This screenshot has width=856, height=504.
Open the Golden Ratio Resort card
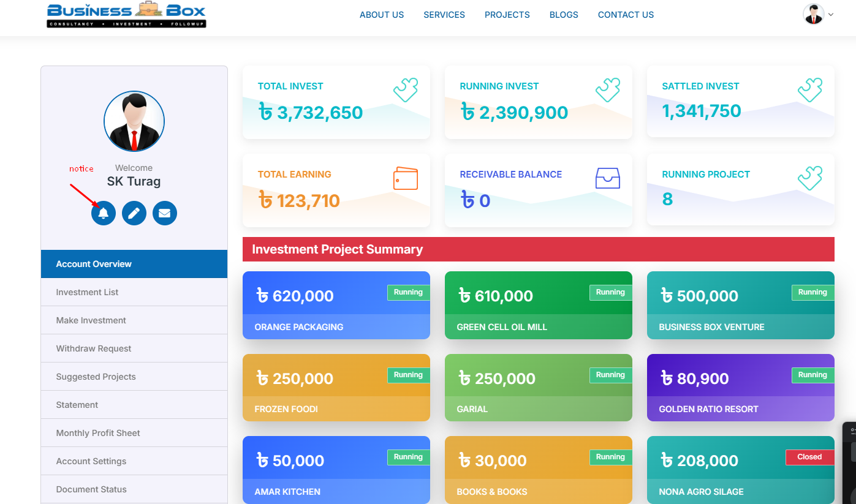tap(740, 388)
